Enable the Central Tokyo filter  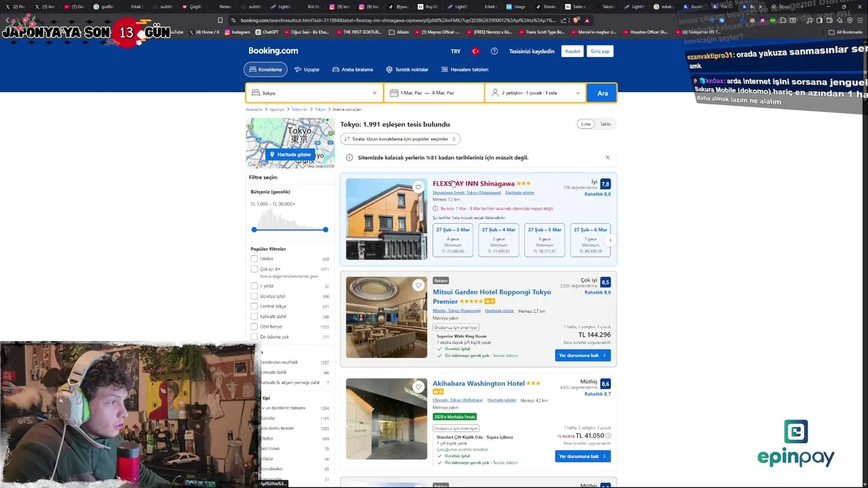pyautogui.click(x=254, y=306)
